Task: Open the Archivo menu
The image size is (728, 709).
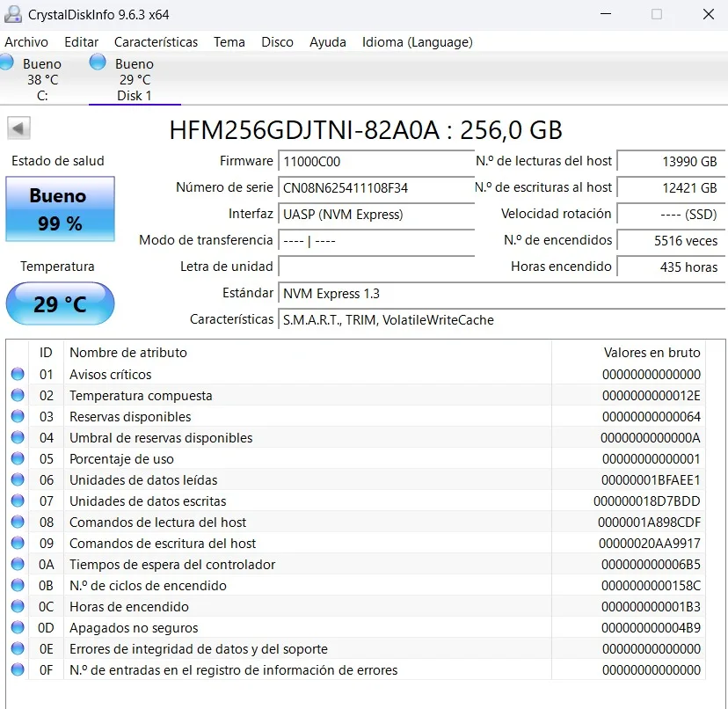Action: coord(26,42)
